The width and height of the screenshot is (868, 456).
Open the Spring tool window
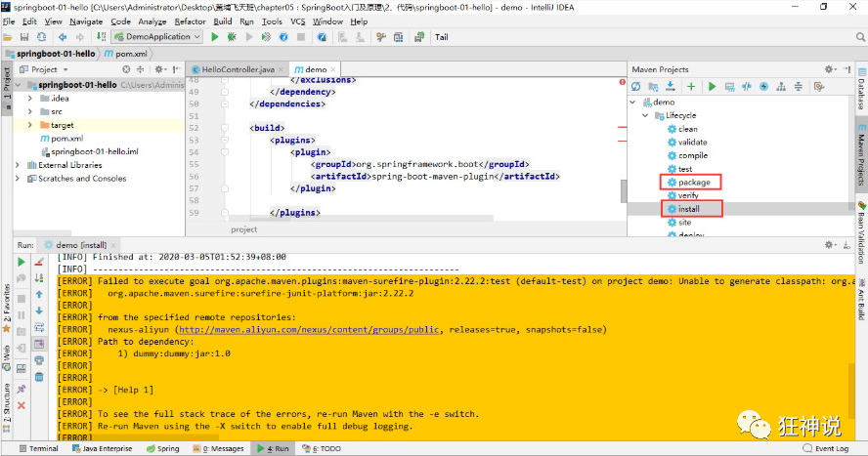[162, 449]
